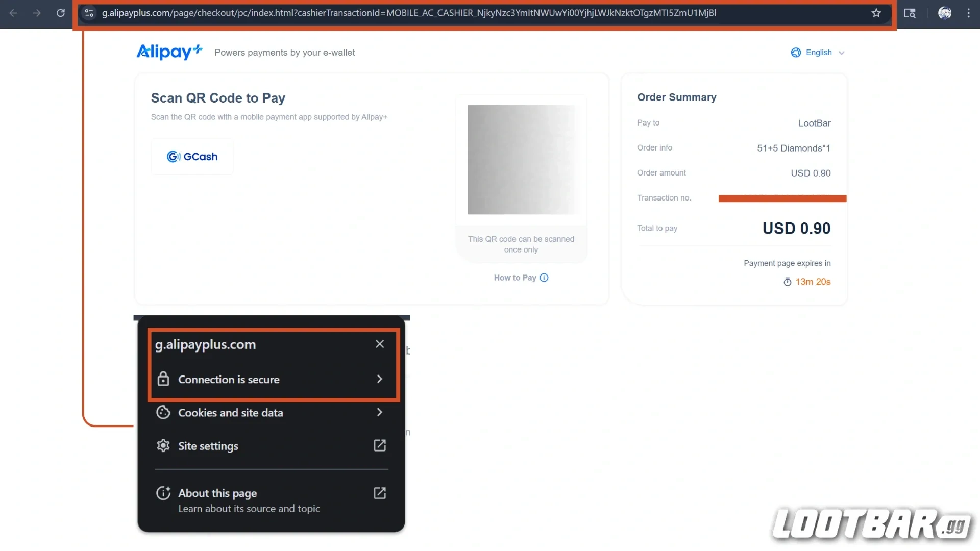The width and height of the screenshot is (980, 551).
Task: Click the cookie icon
Action: click(163, 412)
